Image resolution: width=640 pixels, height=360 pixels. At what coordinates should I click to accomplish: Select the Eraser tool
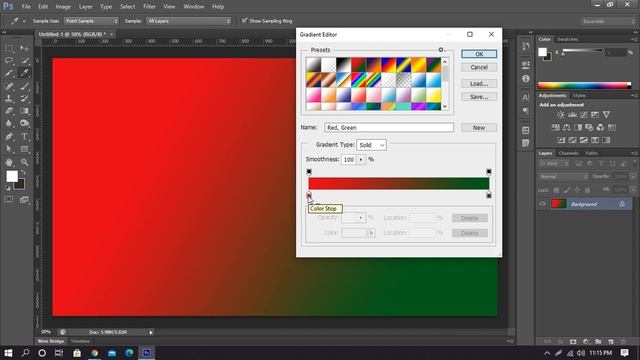point(9,111)
